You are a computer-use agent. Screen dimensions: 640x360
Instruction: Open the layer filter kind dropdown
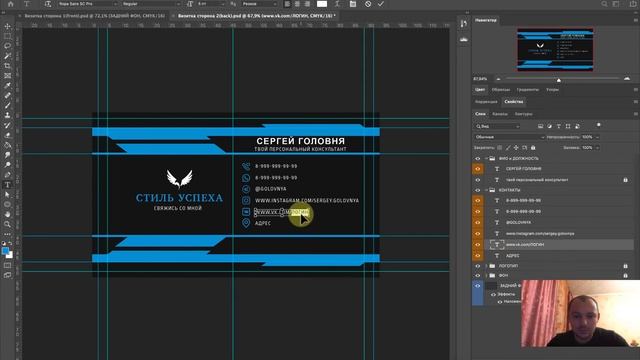(497, 127)
